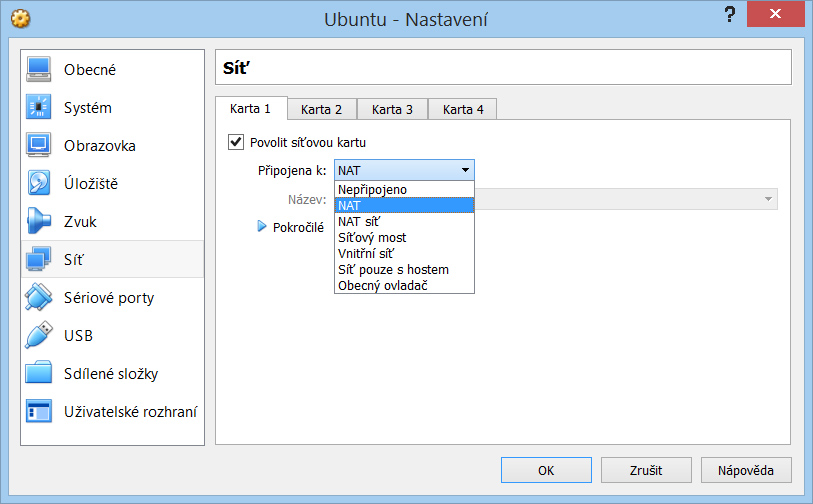Select the Uživatelské rozhraní icon
Screen dimensions: 813x504
click(38, 411)
